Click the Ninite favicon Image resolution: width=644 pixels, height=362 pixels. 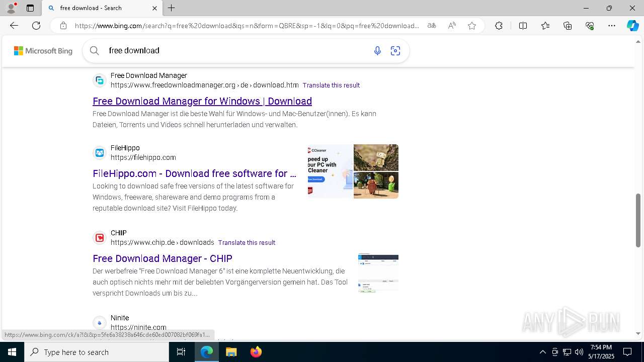100,323
